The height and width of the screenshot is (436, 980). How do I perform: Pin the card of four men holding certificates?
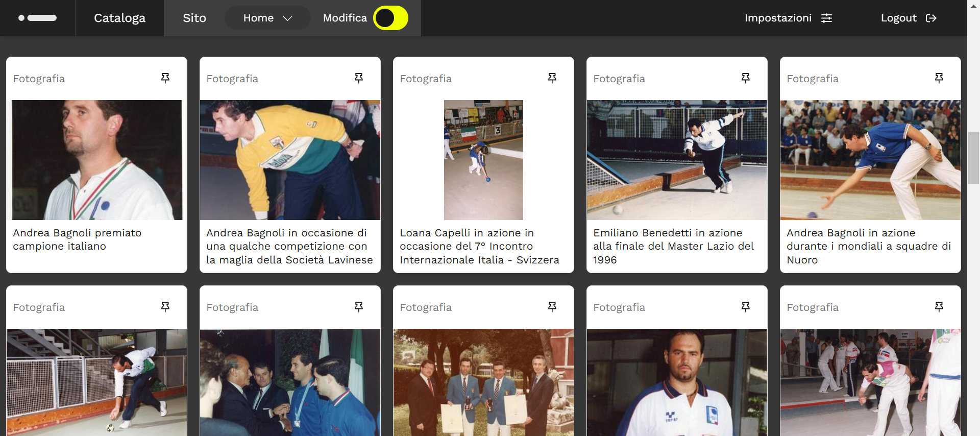tap(552, 307)
